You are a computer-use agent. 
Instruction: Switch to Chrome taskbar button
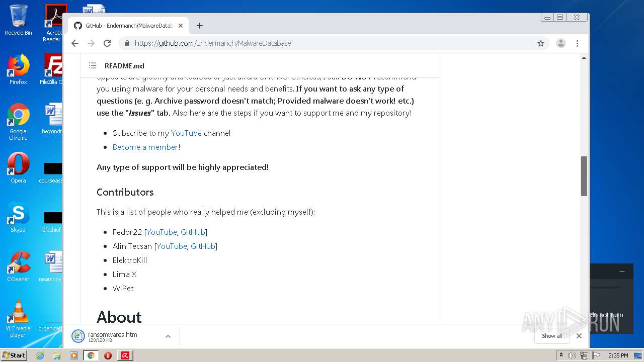pyautogui.click(x=91, y=355)
